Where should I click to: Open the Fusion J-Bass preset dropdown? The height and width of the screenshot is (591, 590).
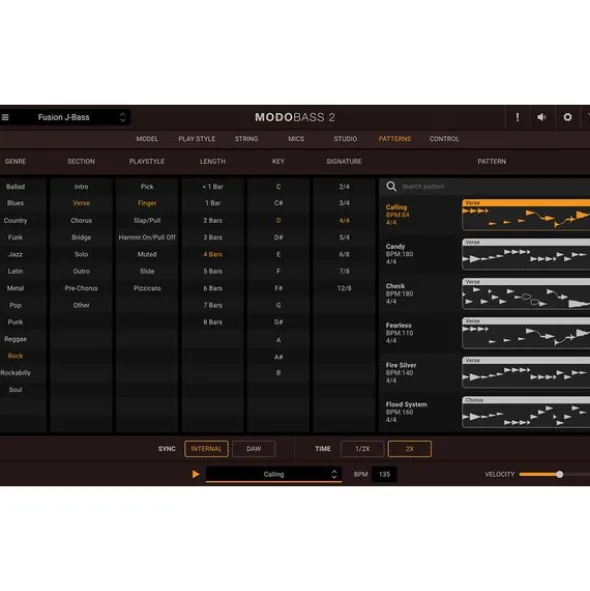[x=66, y=117]
